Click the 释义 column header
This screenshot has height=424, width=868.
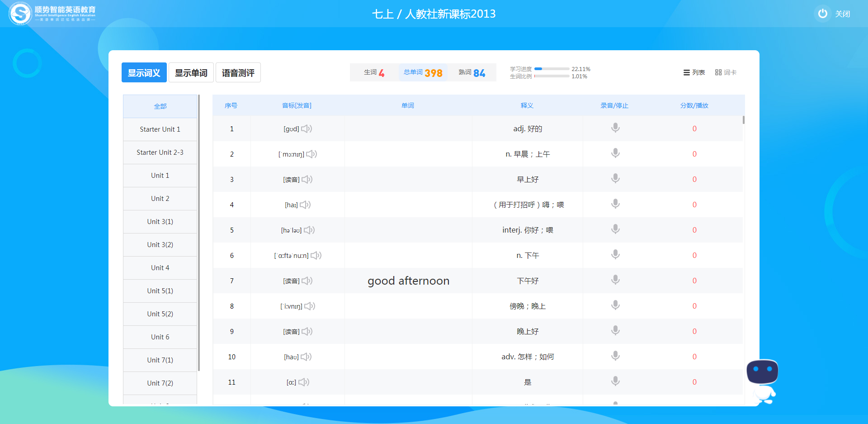pos(527,105)
